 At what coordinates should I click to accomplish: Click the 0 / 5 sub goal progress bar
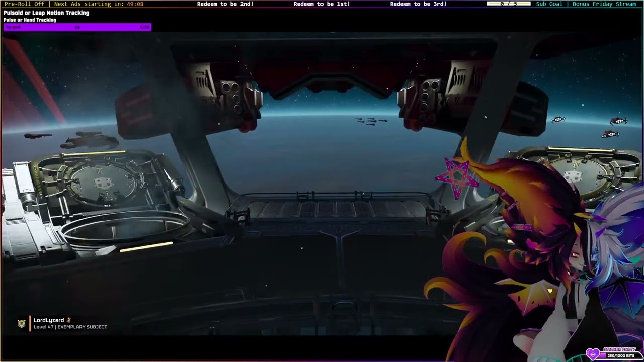(x=509, y=4)
